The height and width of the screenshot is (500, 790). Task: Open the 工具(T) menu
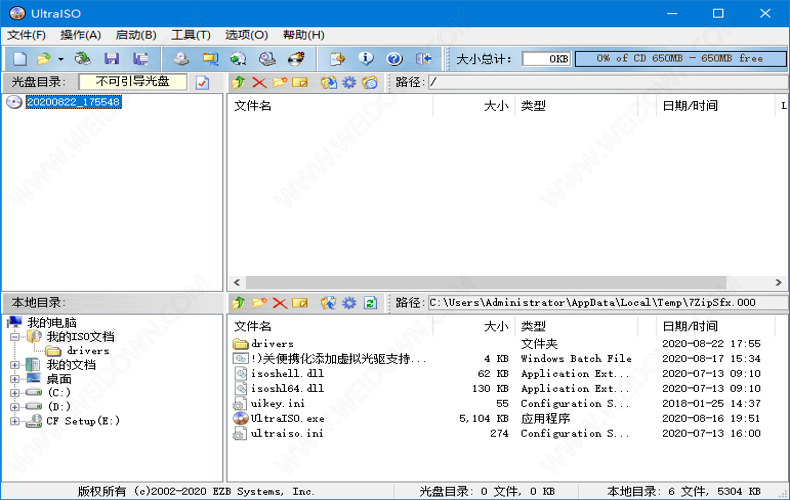click(x=190, y=35)
